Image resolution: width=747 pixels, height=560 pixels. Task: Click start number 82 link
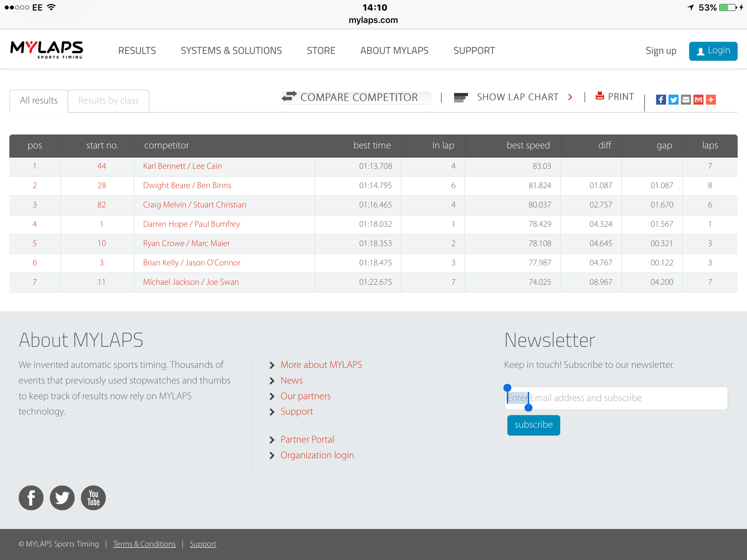pos(101,205)
